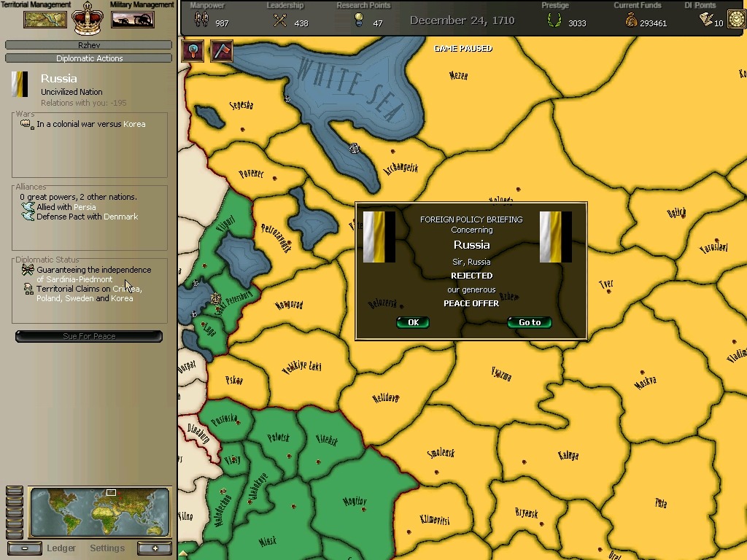
Task: Select fifth map mode button beside minimap
Action: coord(15,534)
